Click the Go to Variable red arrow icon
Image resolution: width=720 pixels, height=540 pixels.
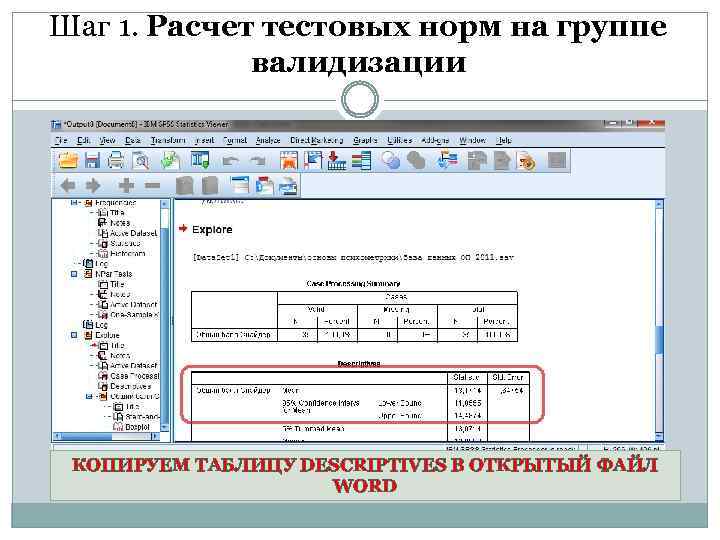tap(337, 161)
